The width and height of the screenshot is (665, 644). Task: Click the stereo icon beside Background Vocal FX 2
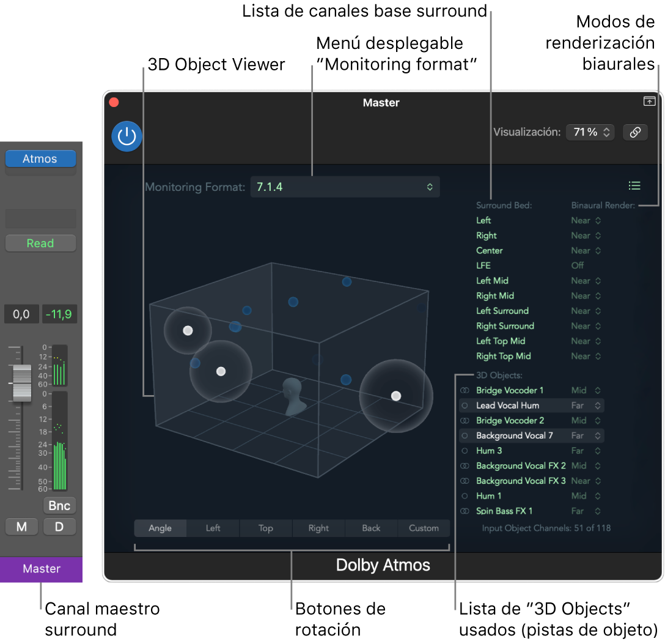465,465
